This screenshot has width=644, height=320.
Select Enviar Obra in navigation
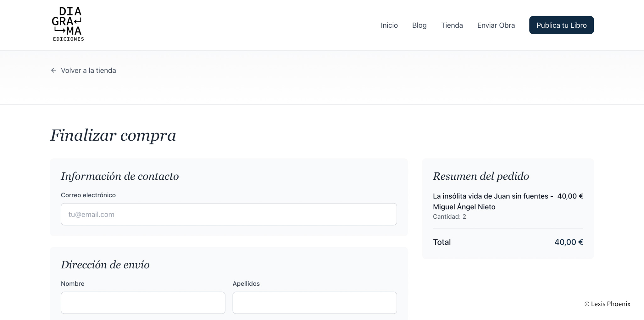(496, 25)
